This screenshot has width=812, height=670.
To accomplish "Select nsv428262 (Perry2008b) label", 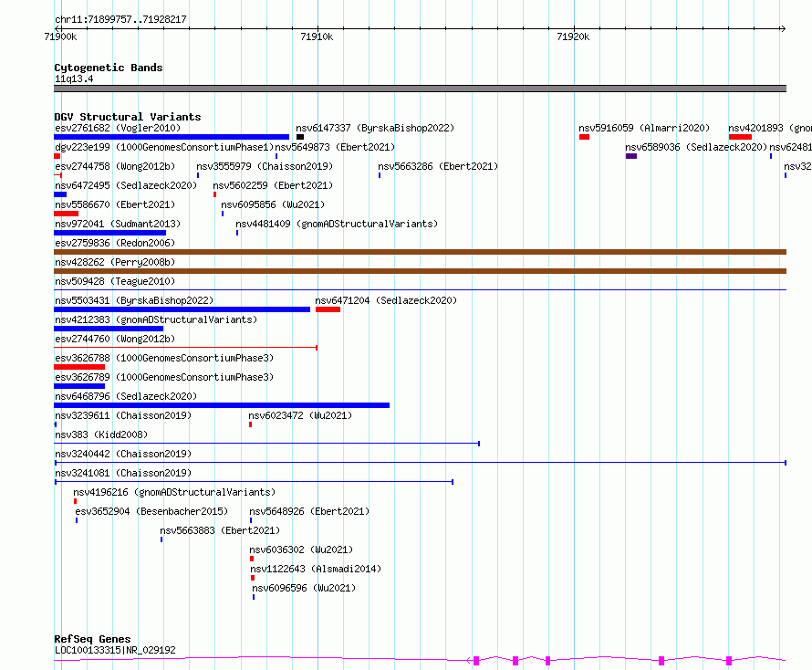I will [115, 262].
